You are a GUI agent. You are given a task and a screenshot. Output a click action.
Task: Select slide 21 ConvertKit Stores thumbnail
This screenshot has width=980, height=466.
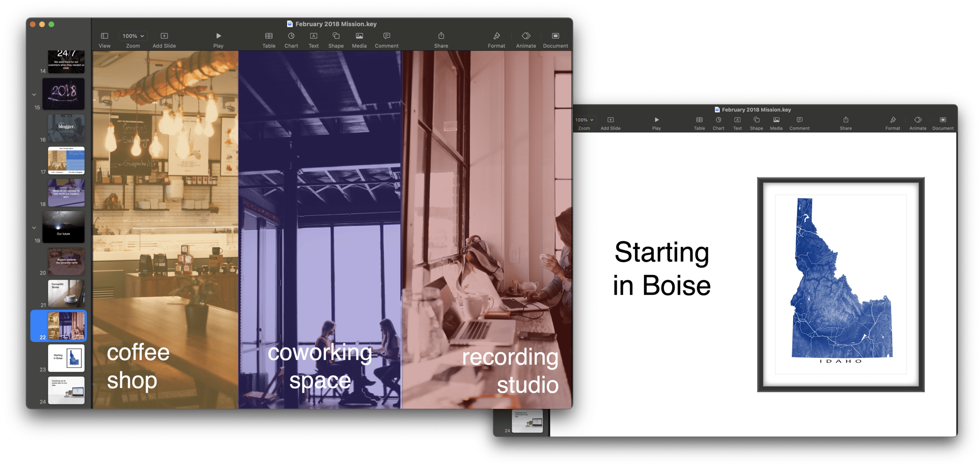point(66,293)
